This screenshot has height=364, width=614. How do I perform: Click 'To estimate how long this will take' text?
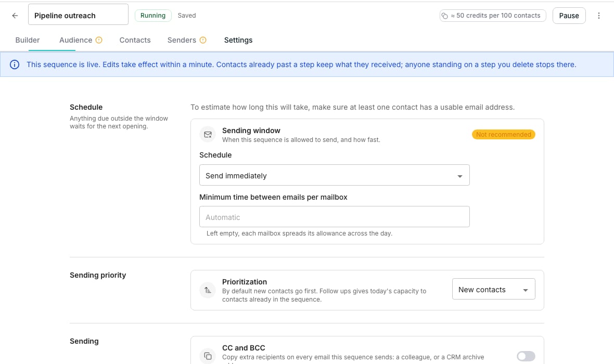(352, 107)
